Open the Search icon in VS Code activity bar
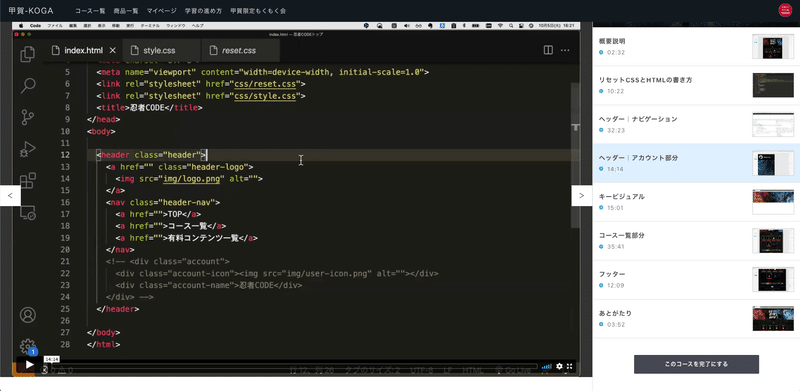The width and height of the screenshot is (800, 391). click(x=28, y=86)
